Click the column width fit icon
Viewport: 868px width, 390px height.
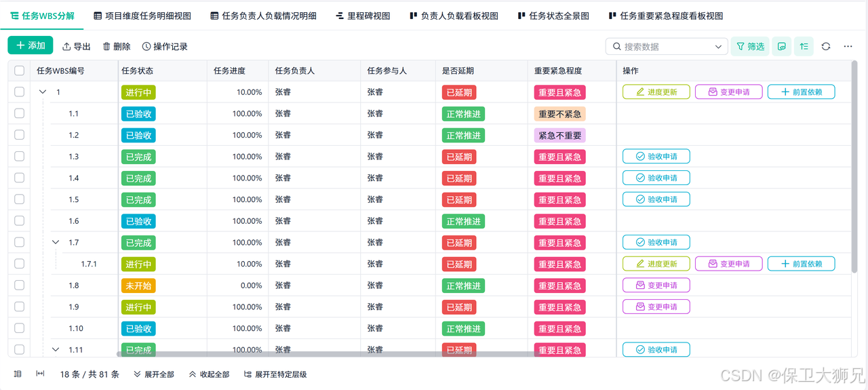click(41, 374)
